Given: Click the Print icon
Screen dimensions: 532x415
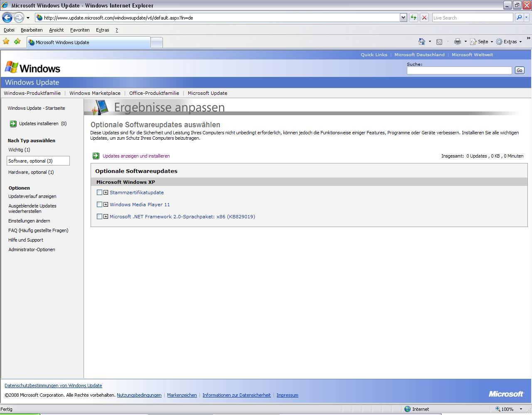Looking at the screenshot, I should 458,42.
